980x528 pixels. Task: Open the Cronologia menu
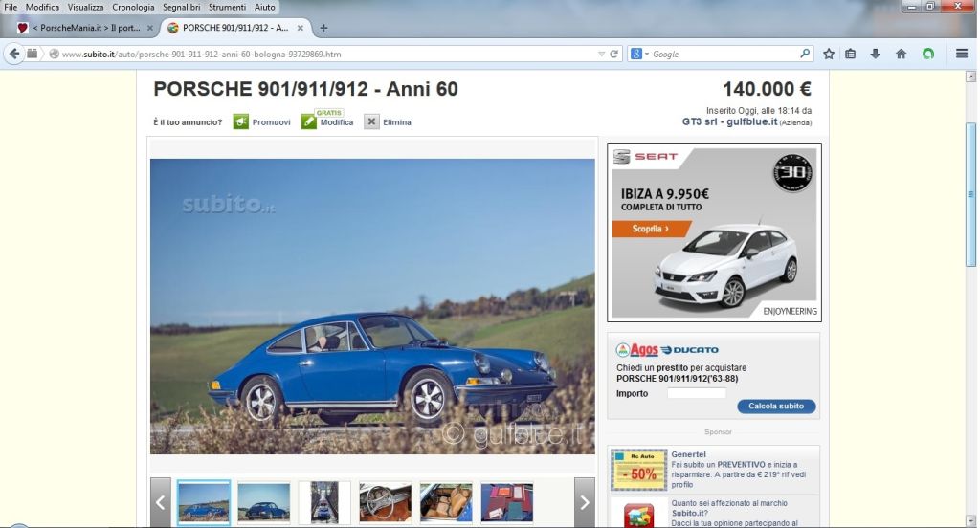point(133,7)
